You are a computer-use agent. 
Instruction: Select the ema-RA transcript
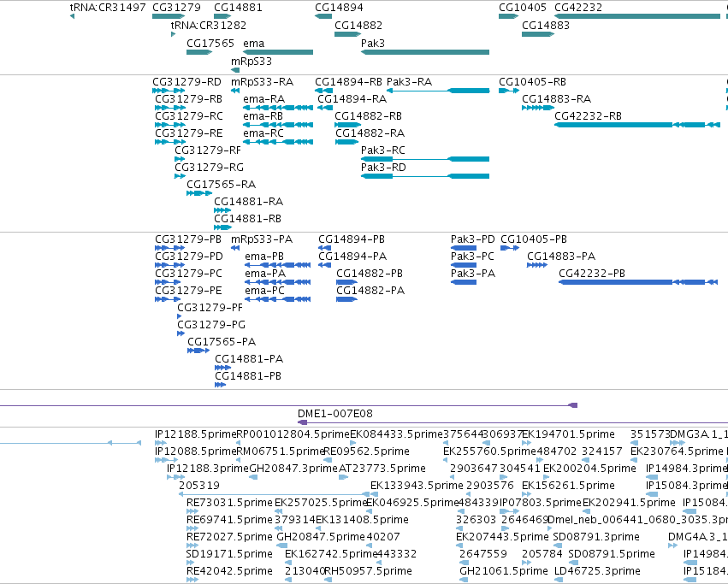[x=278, y=108]
